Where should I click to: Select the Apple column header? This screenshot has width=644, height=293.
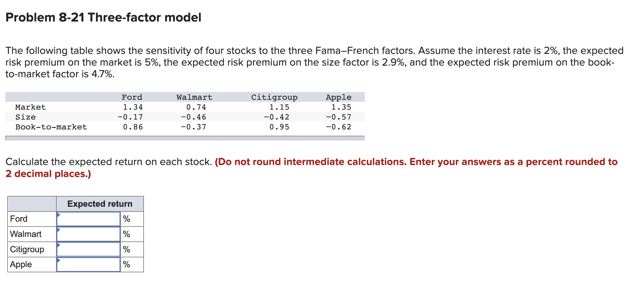[338, 97]
